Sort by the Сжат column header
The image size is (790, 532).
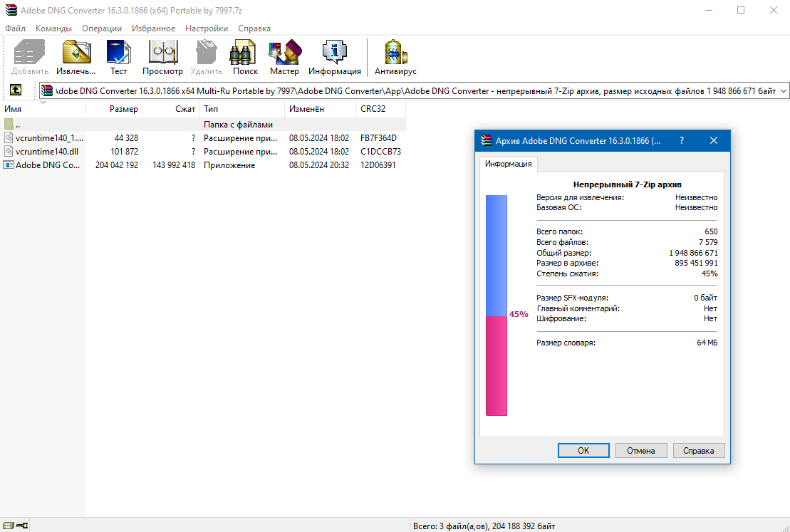click(x=171, y=109)
